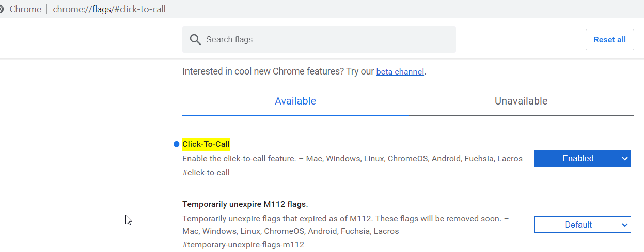The image size is (644, 252).
Task: Click the Chrome icon in the address bar
Action: point(2,9)
